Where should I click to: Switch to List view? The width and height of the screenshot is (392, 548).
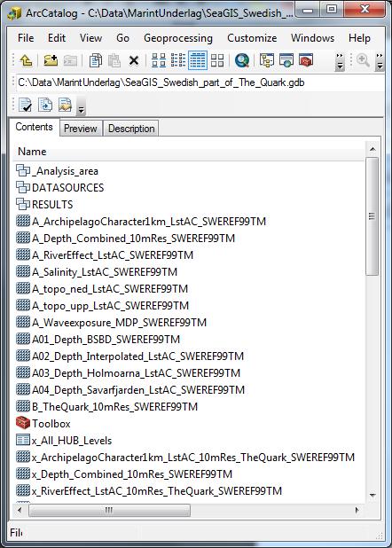pyautogui.click(x=178, y=60)
